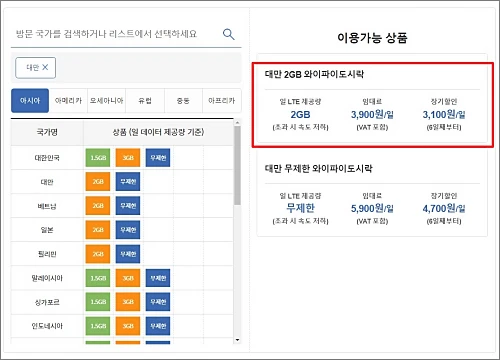
Task: Remove the 대만 selected tag
Action: tap(45, 67)
